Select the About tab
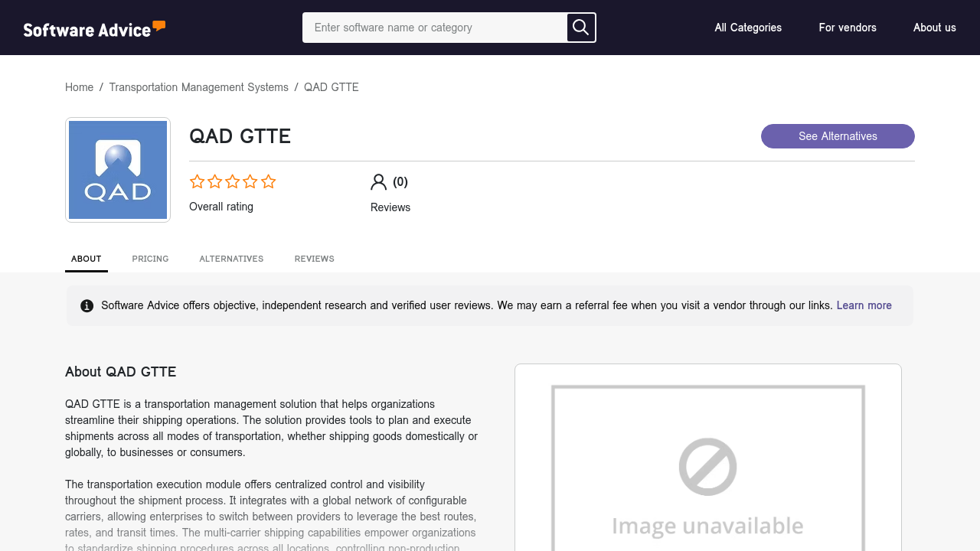Screen dimensions: 980x551 [x=87, y=259]
